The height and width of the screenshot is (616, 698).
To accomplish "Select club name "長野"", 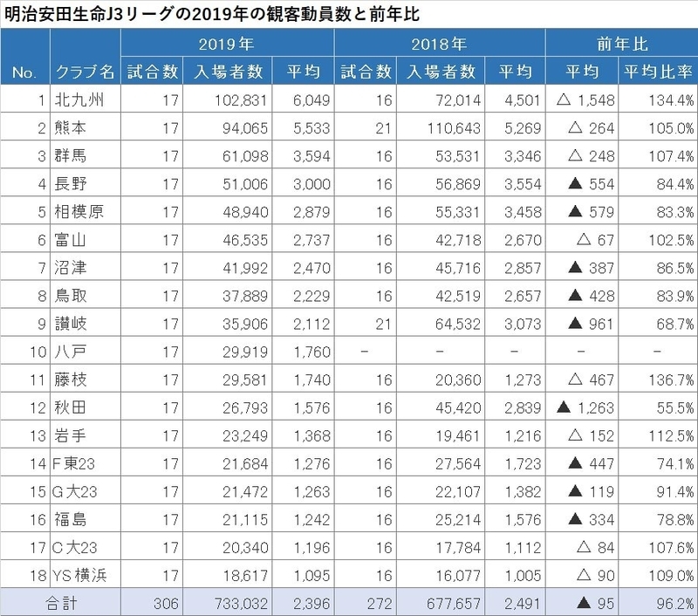I will click(x=71, y=184).
